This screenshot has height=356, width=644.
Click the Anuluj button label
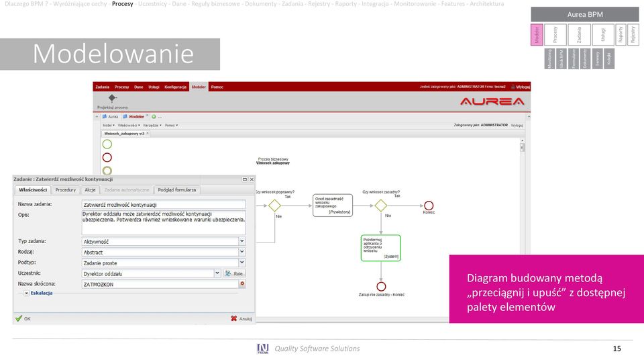pos(246,318)
